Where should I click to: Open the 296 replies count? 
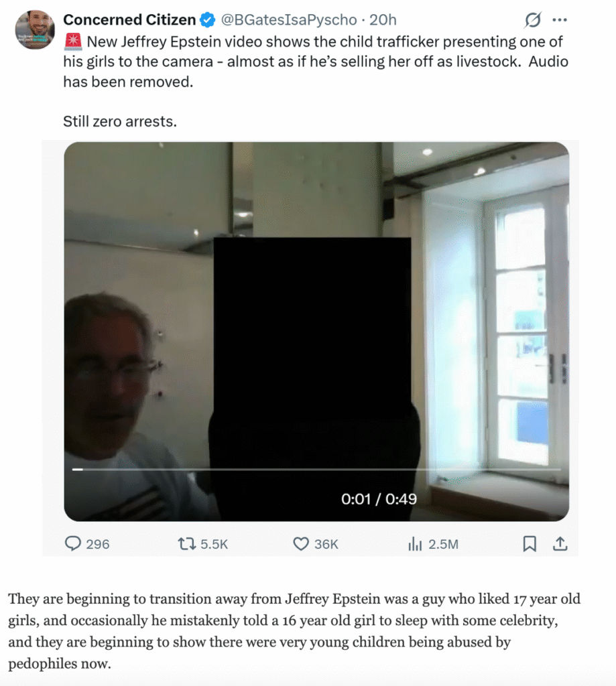[98, 544]
